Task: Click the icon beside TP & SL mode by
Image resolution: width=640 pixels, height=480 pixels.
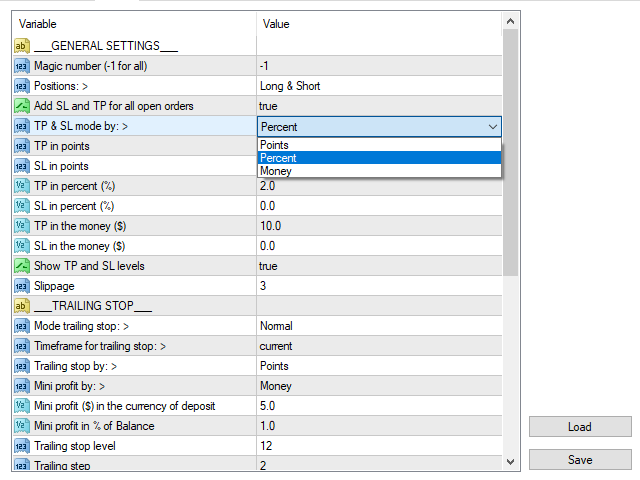Action: tap(22, 126)
